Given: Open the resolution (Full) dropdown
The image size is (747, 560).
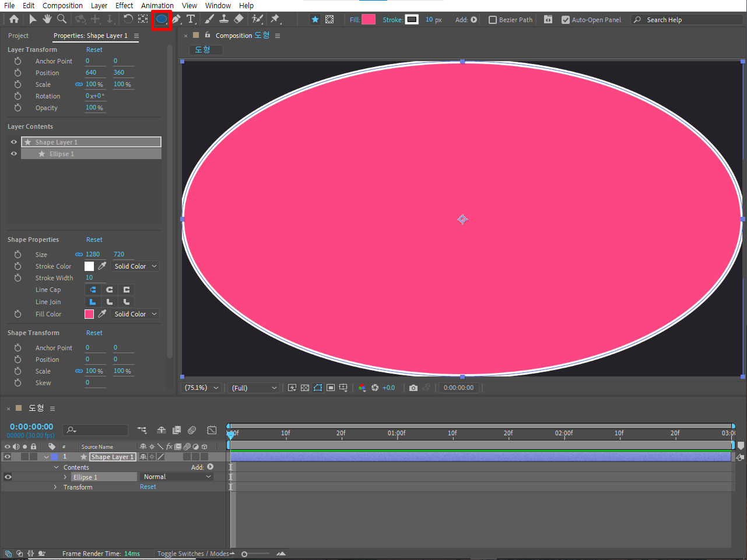Looking at the screenshot, I should pos(254,388).
